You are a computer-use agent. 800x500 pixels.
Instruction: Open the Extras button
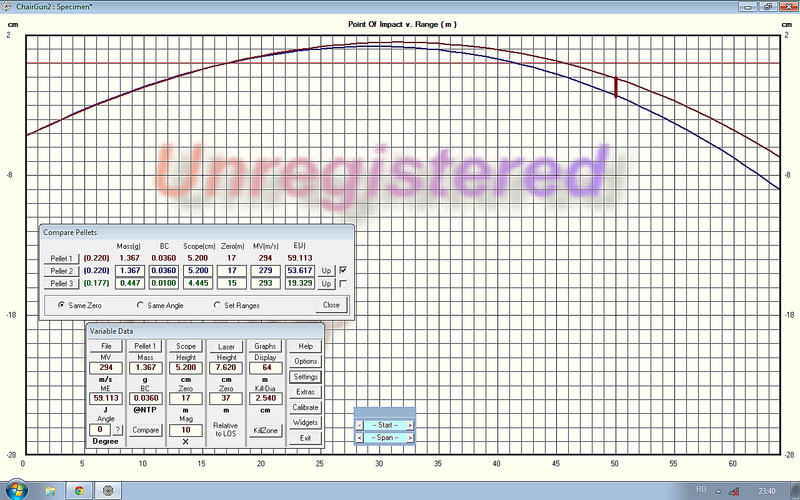tap(306, 392)
